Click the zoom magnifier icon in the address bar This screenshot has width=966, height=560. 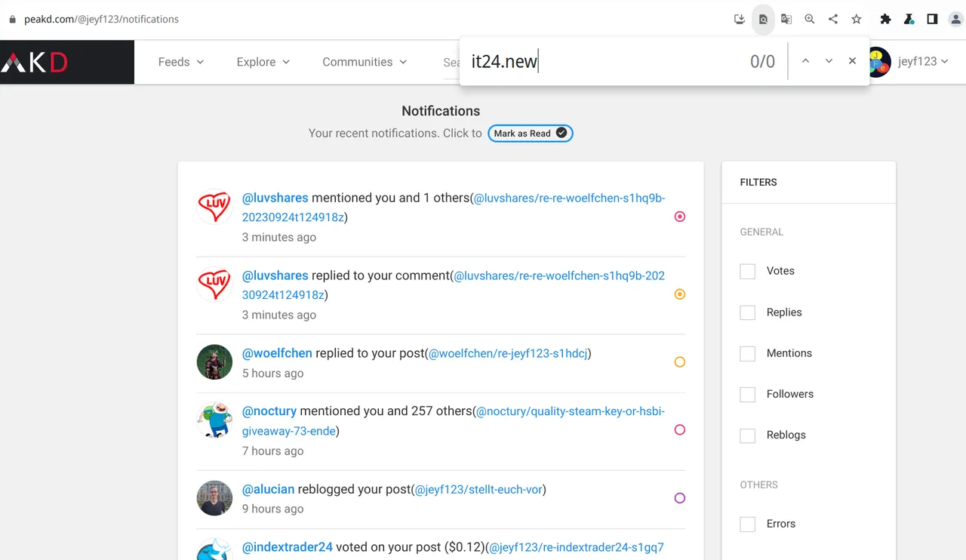[810, 20]
